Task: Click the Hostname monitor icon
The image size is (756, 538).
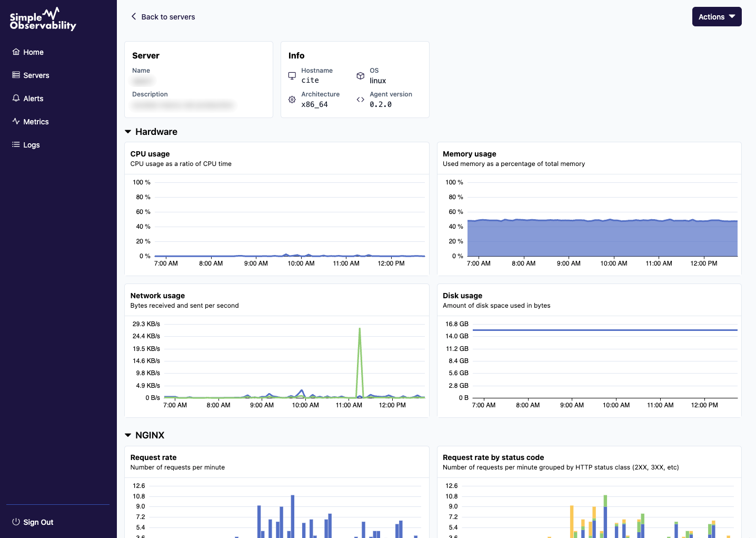Action: click(x=292, y=76)
